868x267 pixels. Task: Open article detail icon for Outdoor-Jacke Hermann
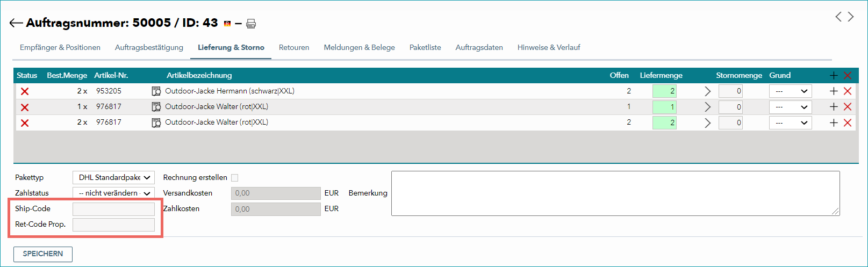click(x=156, y=91)
